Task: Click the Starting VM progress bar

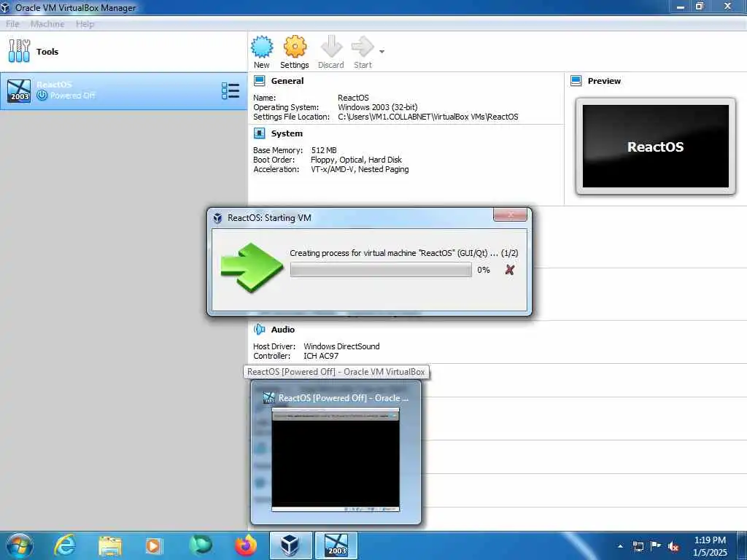Action: coord(381,270)
